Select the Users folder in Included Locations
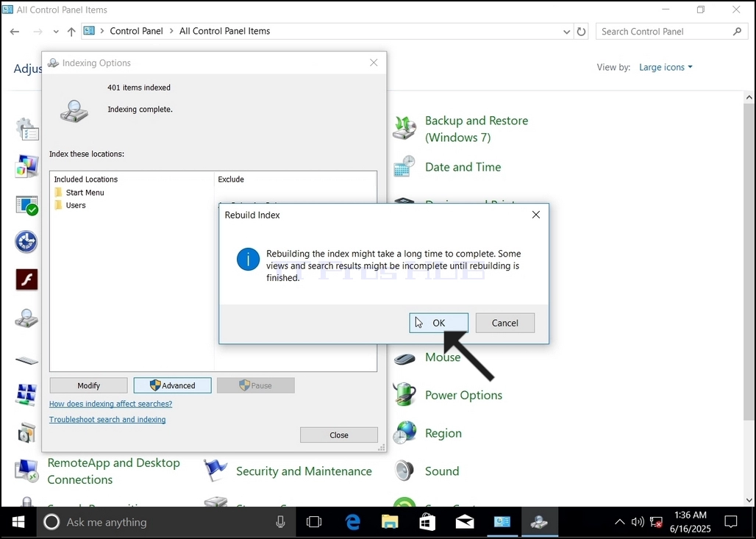 point(71,205)
